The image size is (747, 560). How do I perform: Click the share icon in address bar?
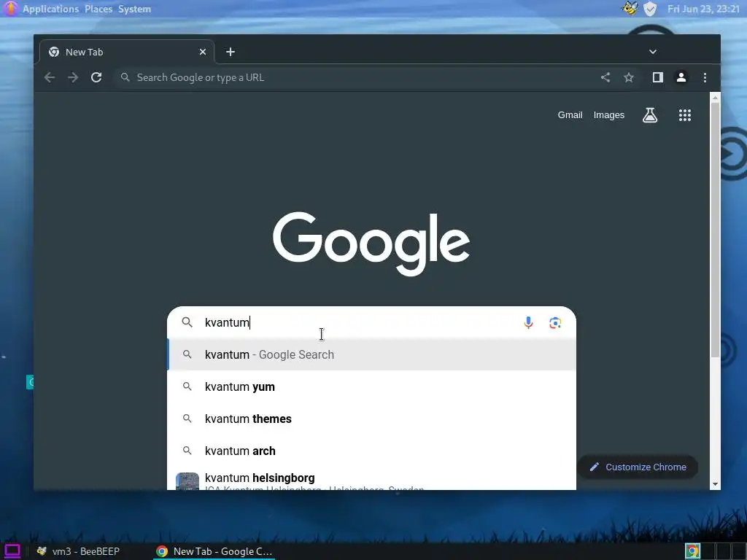[x=605, y=77]
